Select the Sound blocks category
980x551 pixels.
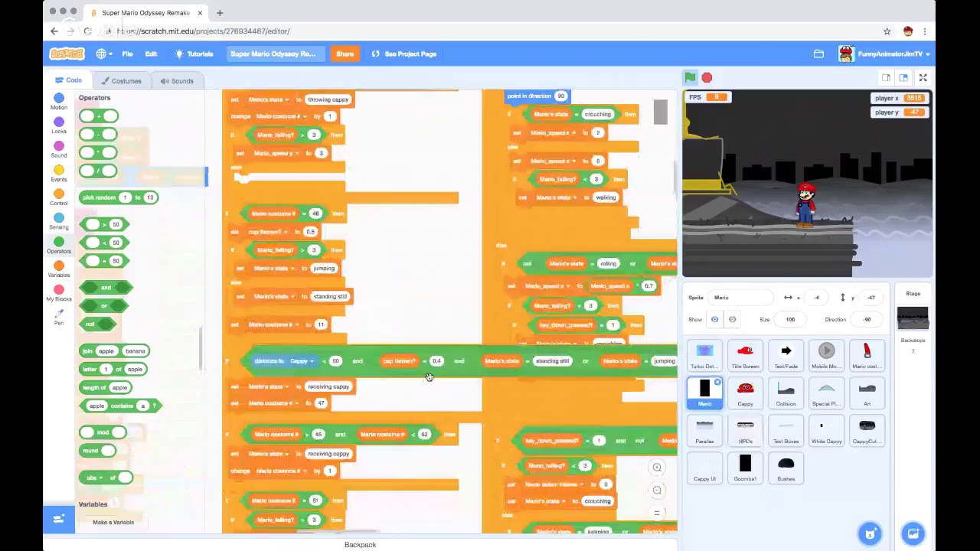pos(59,149)
